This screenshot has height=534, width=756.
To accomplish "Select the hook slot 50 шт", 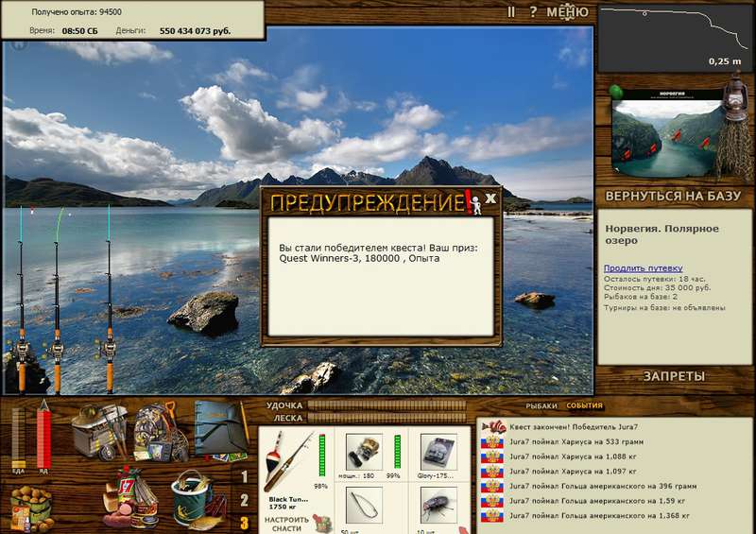I will [364, 505].
